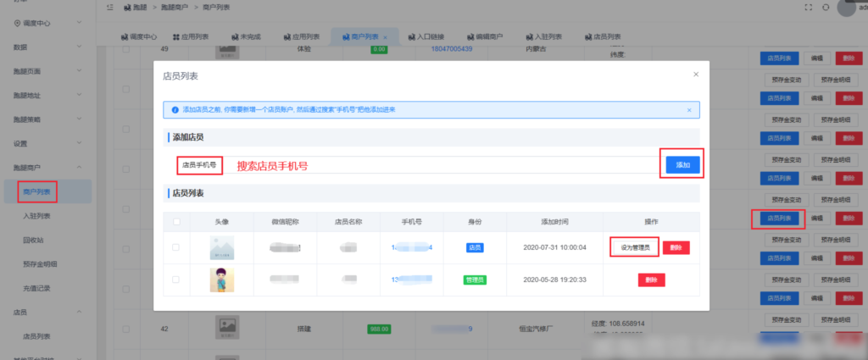Collapse the sidebar using the menu fold icon

[111, 7]
